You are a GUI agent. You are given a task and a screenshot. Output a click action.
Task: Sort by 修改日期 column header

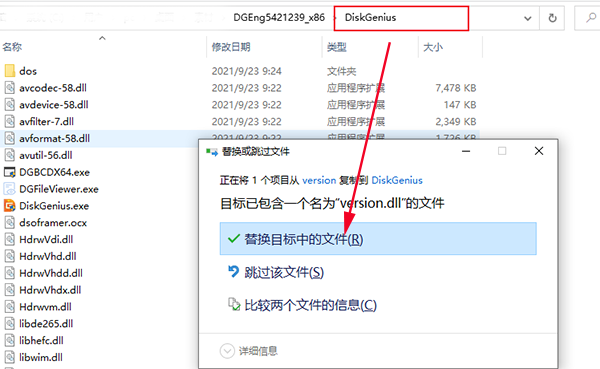231,47
